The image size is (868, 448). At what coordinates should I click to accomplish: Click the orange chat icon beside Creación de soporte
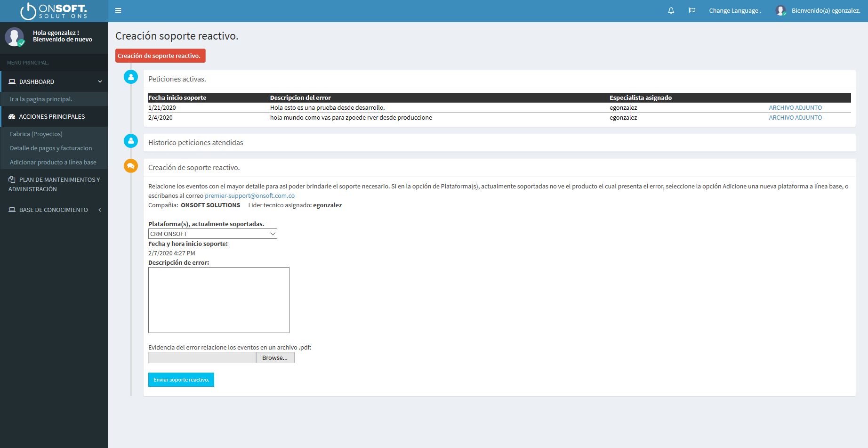[x=131, y=166]
